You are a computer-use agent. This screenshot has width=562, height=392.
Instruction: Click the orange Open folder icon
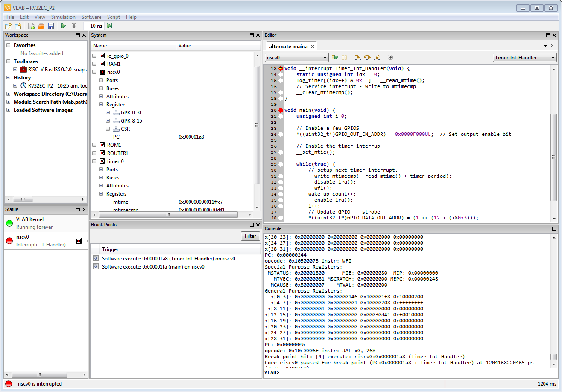coord(41,26)
